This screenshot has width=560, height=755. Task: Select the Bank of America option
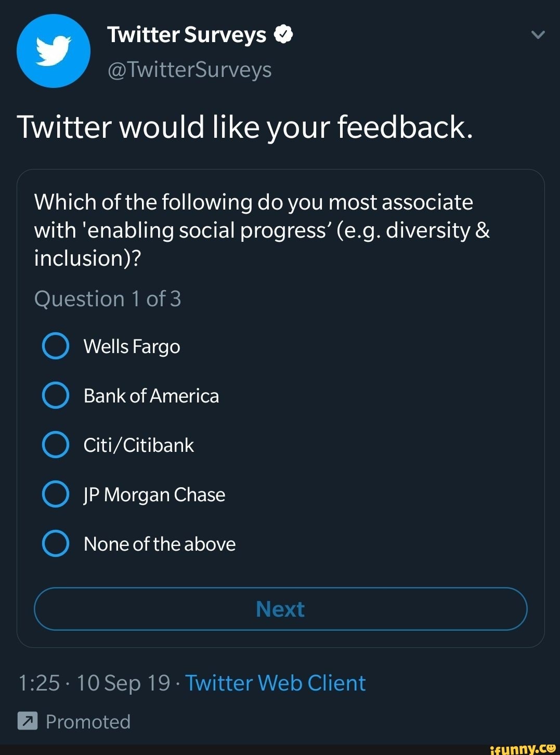point(55,395)
